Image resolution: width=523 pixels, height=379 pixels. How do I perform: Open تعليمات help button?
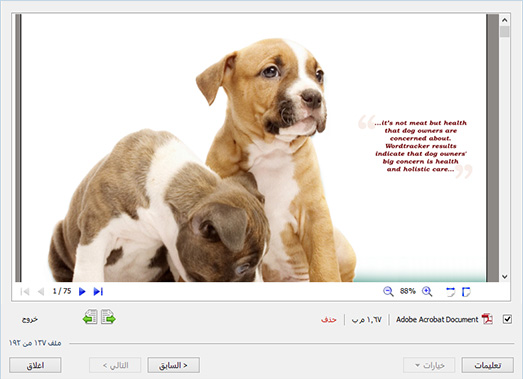pyautogui.click(x=487, y=365)
